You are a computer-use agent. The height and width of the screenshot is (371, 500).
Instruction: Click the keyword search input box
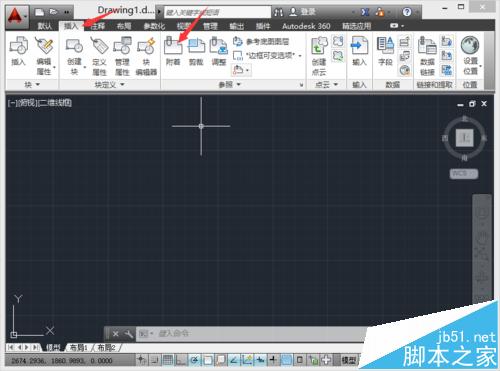tap(217, 12)
